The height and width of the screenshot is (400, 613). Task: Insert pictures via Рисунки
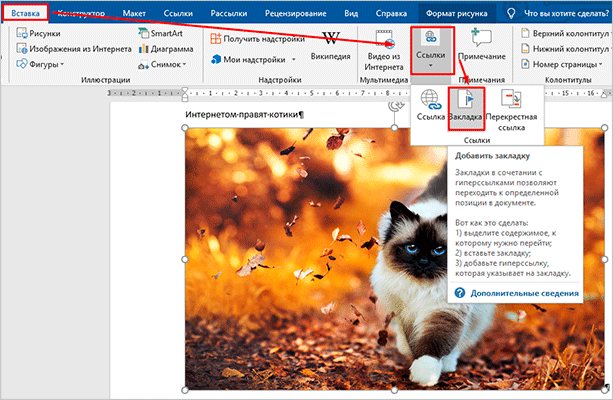click(38, 33)
